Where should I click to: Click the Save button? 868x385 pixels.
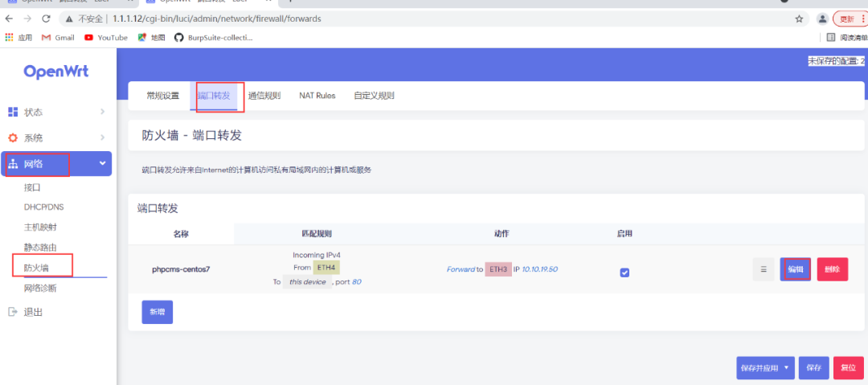(x=813, y=368)
